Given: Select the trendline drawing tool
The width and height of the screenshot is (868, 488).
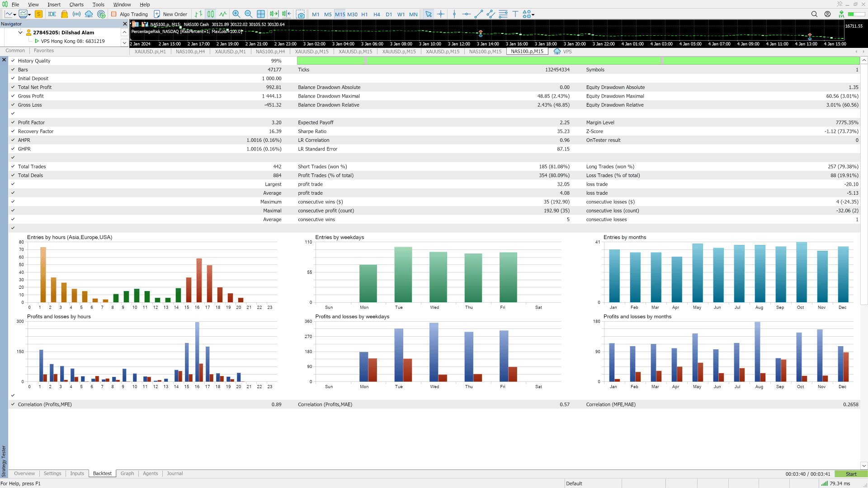Looking at the screenshot, I should click(479, 14).
